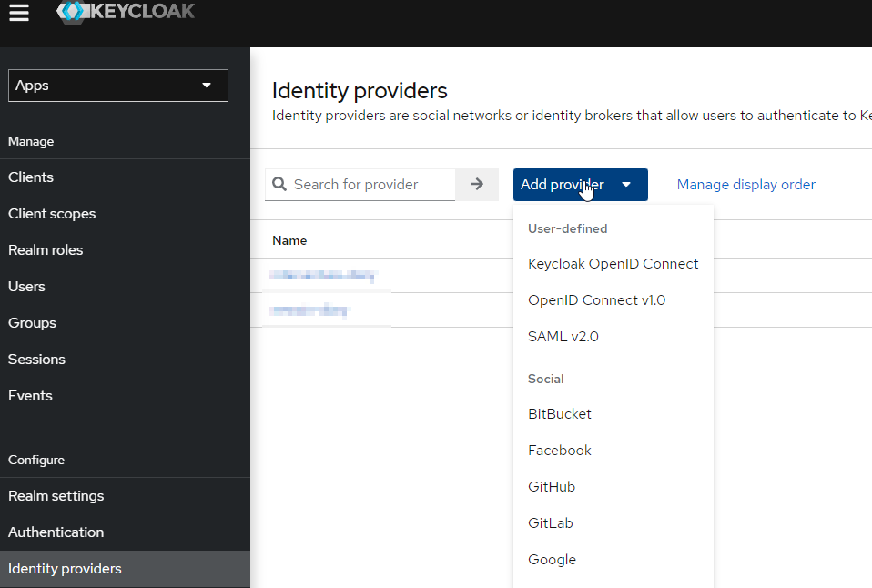This screenshot has height=588, width=872.
Task: Choose Keycloak OpenID Connect provider
Action: pyautogui.click(x=613, y=263)
